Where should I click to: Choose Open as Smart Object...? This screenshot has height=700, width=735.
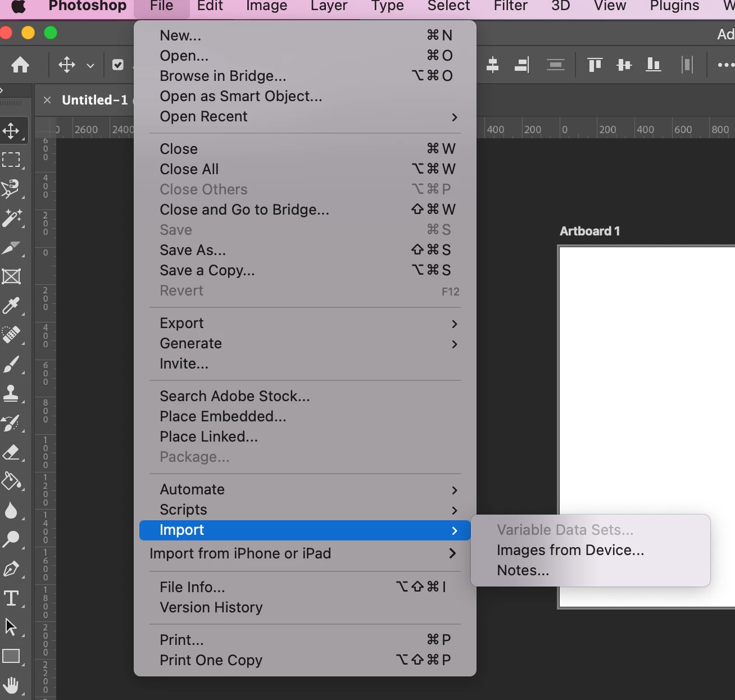click(x=305, y=97)
